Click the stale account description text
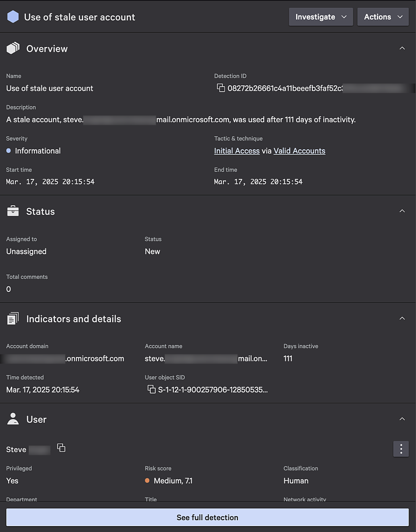Screen dimensions: 416x532 coord(181,119)
